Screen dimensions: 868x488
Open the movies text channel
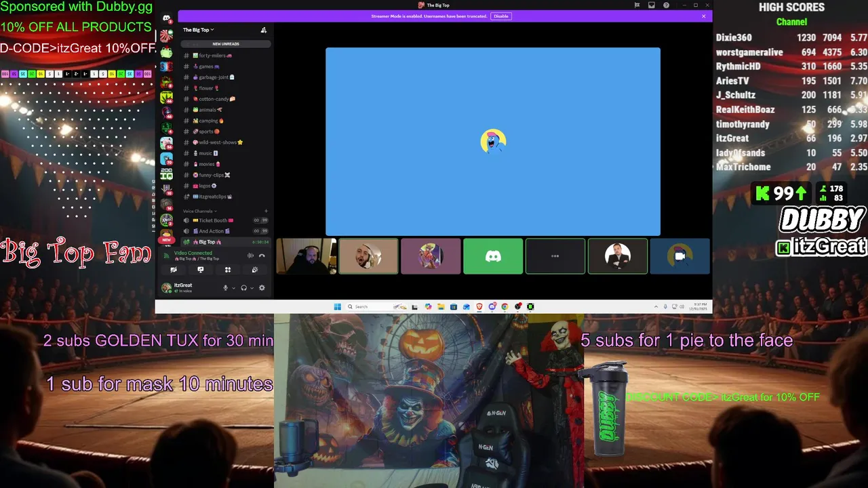tap(226, 164)
